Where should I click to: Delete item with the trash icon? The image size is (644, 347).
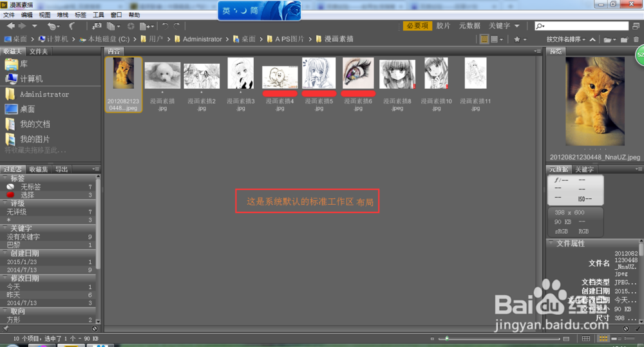point(636,39)
